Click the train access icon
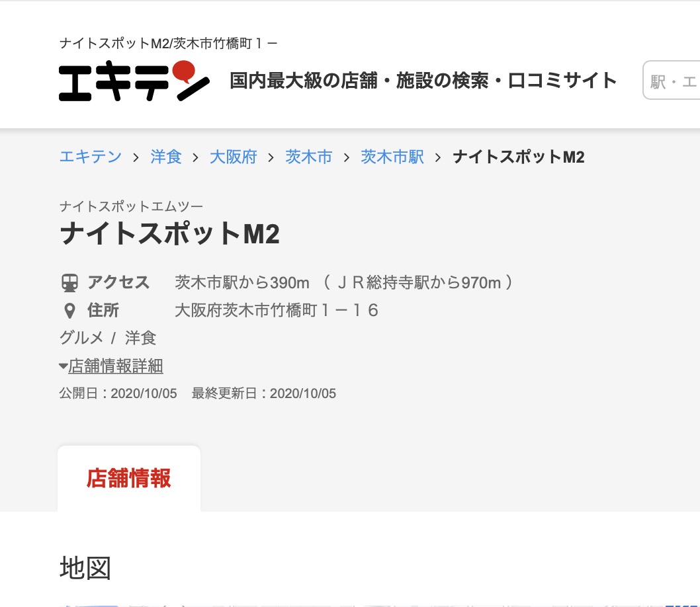 coord(69,283)
